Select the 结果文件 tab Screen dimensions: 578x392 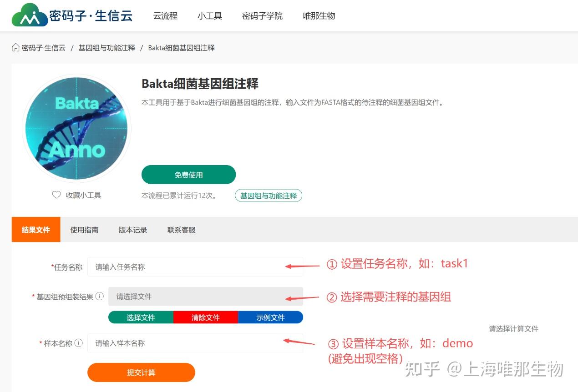[36, 230]
